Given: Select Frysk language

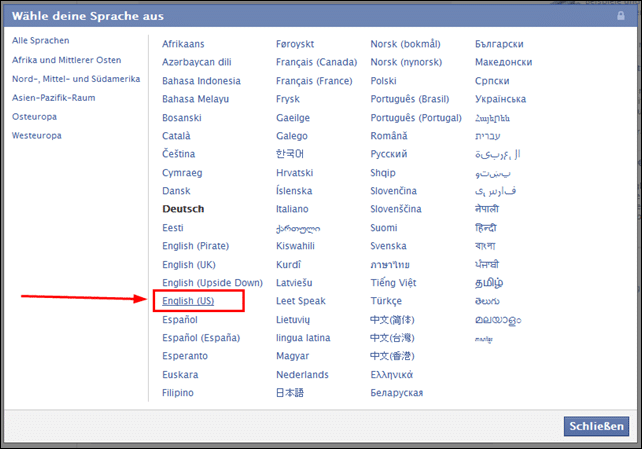Looking at the screenshot, I should 288,99.
